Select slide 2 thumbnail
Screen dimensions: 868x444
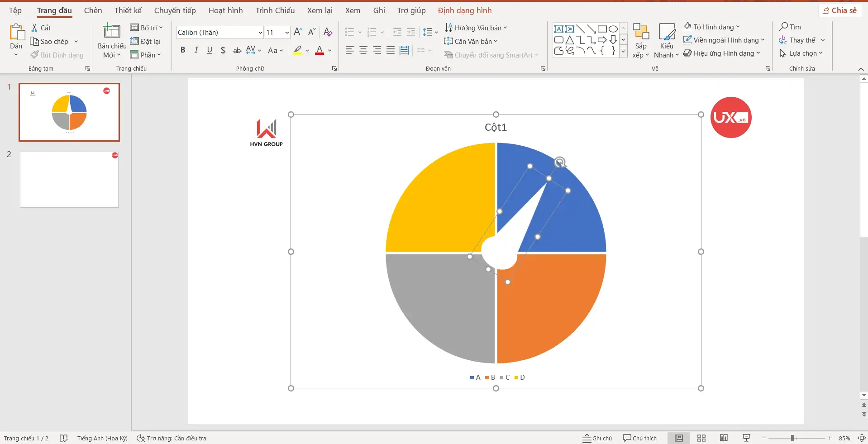(x=69, y=180)
